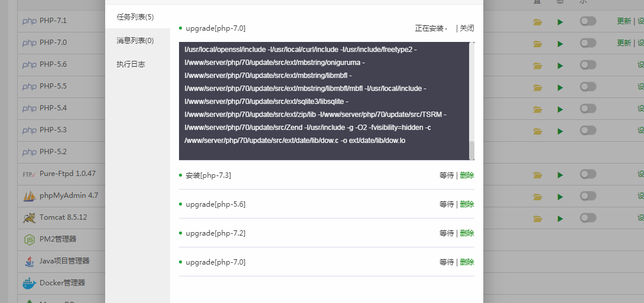This screenshot has width=644, height=303.
Task: Click the PHP-5.3 row label
Action: [x=53, y=130]
